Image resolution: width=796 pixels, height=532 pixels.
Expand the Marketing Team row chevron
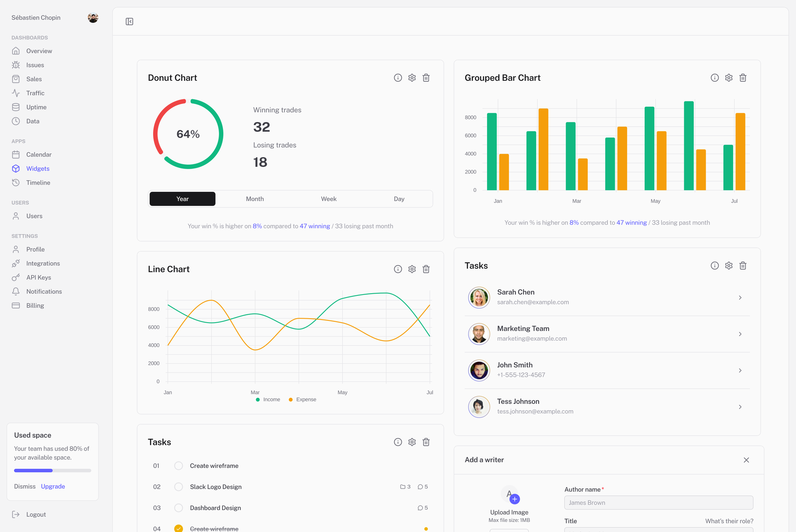pyautogui.click(x=740, y=334)
